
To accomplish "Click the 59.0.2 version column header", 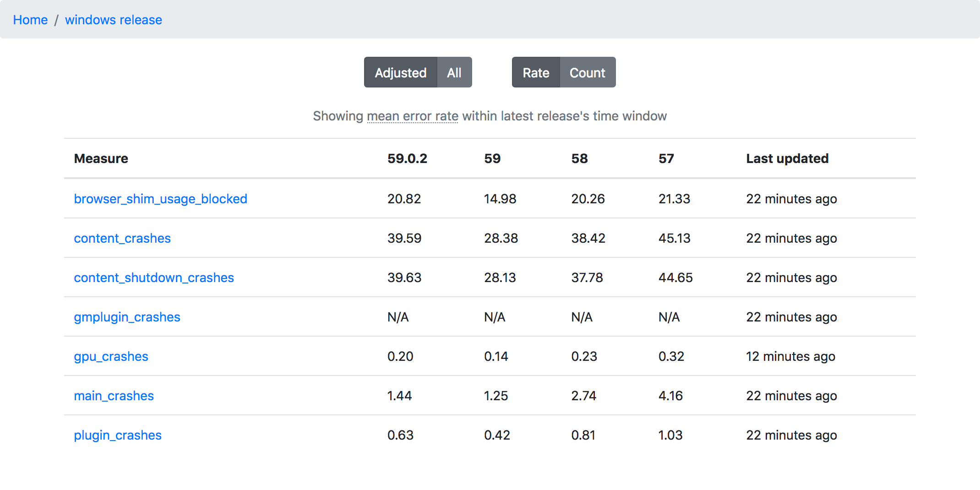I will [x=407, y=158].
